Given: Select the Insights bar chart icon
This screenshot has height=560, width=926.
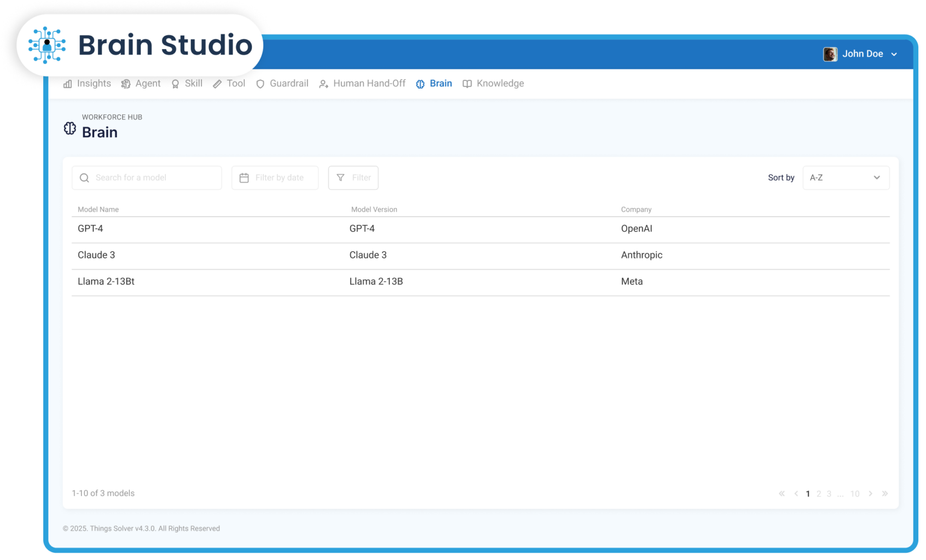Looking at the screenshot, I should point(67,84).
